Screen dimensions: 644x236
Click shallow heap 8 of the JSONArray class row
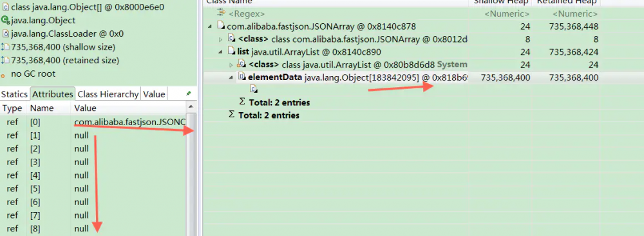pos(527,39)
